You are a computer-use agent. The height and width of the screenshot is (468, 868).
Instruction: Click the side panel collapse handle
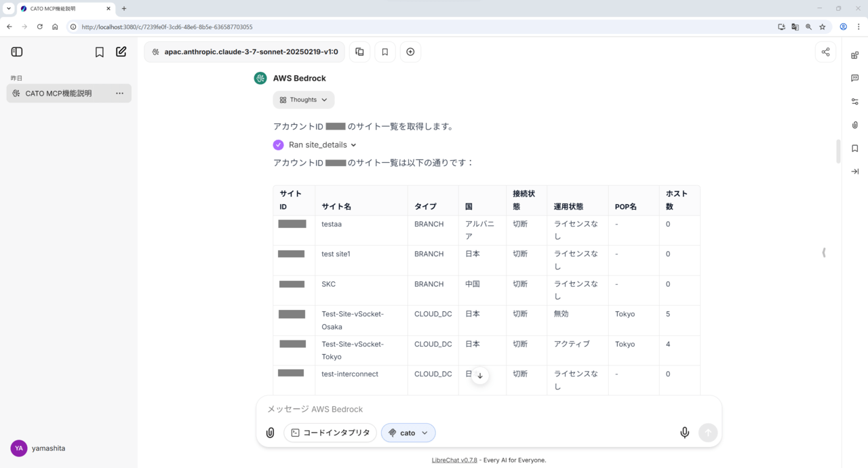[x=824, y=252]
